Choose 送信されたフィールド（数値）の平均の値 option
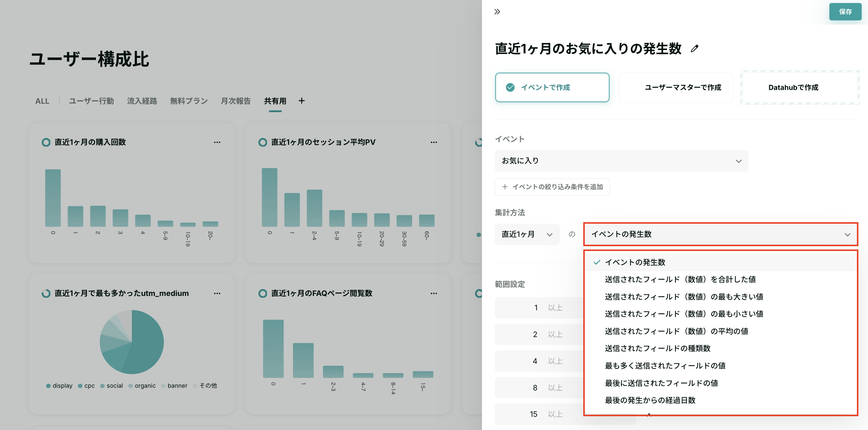This screenshot has height=430, width=868. click(721, 331)
